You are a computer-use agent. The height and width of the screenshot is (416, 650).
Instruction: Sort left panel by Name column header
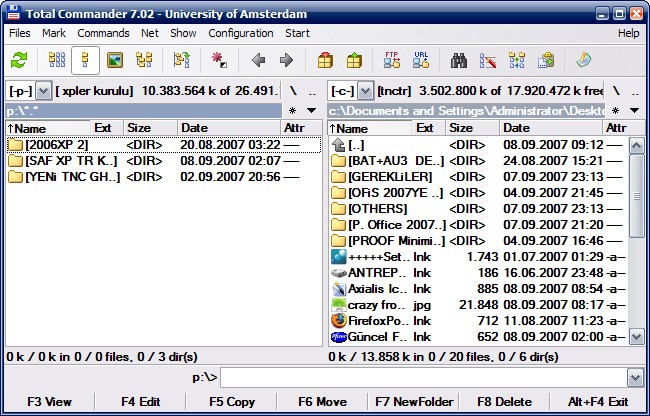[48, 128]
